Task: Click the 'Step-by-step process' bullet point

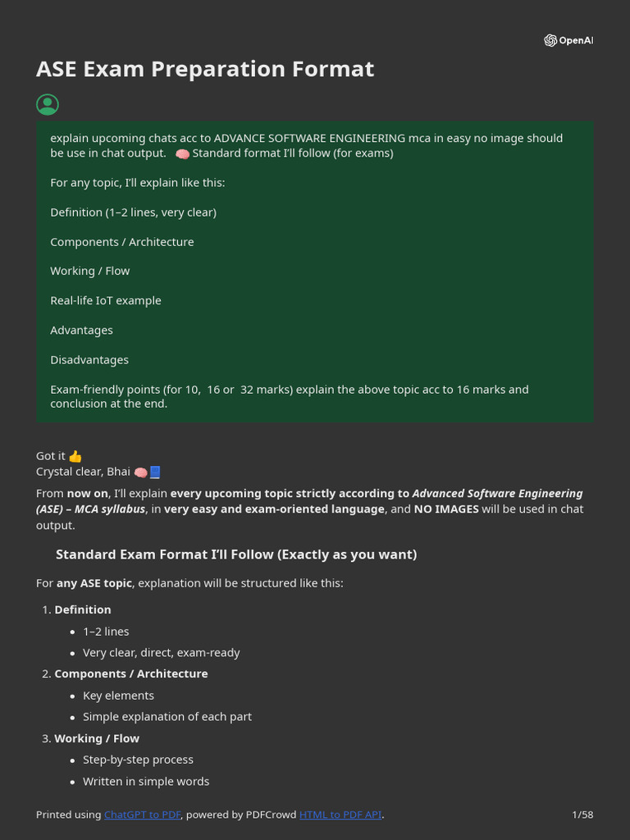Action: 138,760
